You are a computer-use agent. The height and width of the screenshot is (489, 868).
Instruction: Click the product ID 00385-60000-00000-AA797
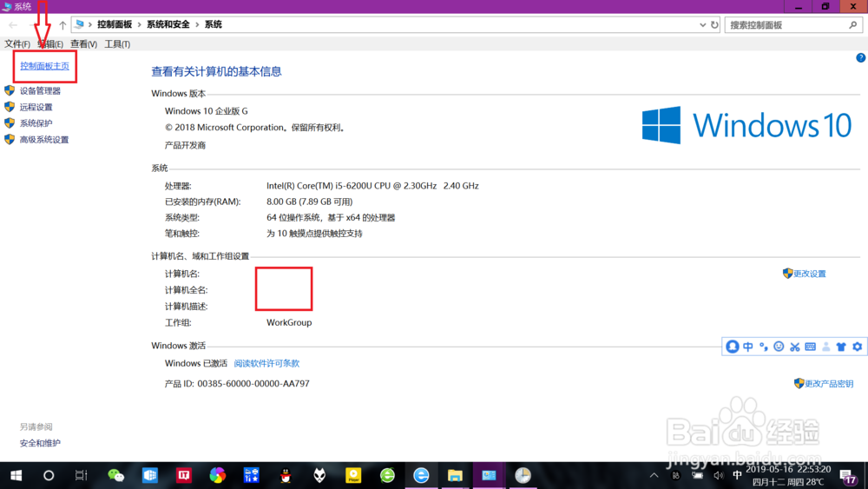(253, 383)
